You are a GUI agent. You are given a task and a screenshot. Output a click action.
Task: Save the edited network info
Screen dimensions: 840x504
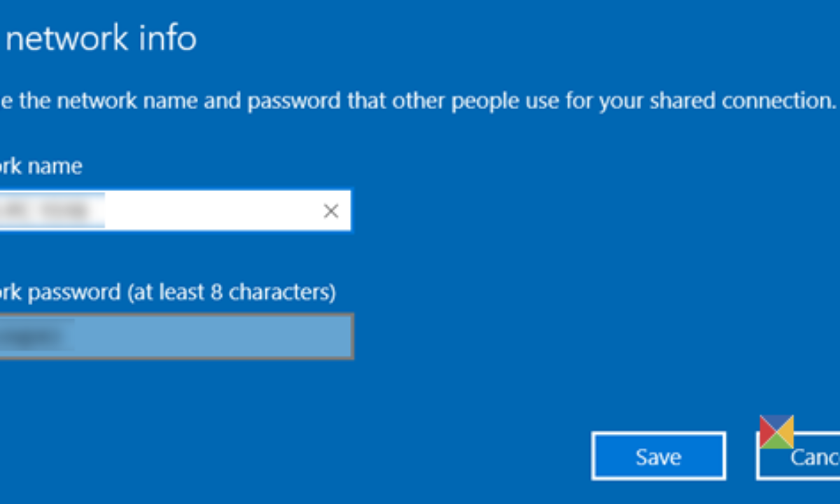pyautogui.click(x=658, y=456)
